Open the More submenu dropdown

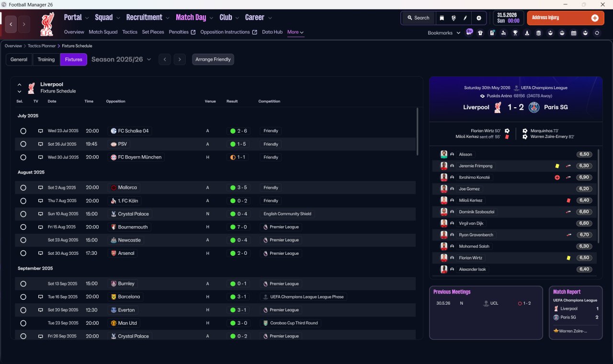point(295,32)
